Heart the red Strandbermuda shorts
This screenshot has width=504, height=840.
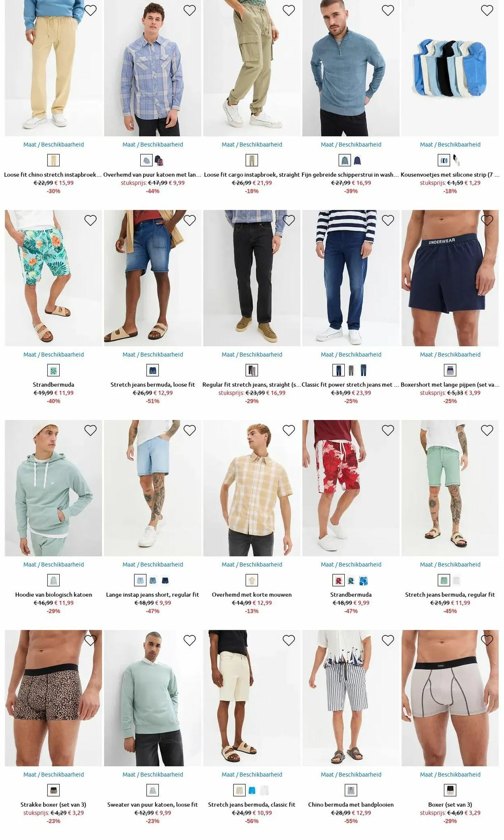point(388,430)
